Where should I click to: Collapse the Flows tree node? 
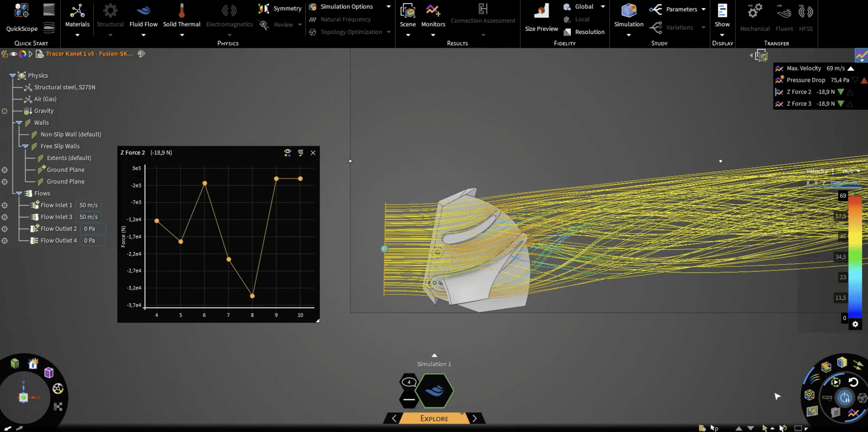19,193
